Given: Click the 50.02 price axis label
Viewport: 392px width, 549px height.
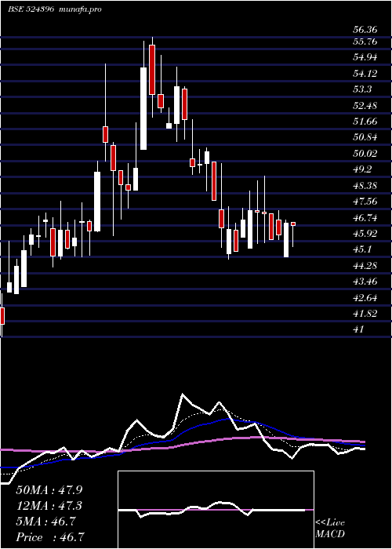Looking at the screenshot, I should [365, 154].
